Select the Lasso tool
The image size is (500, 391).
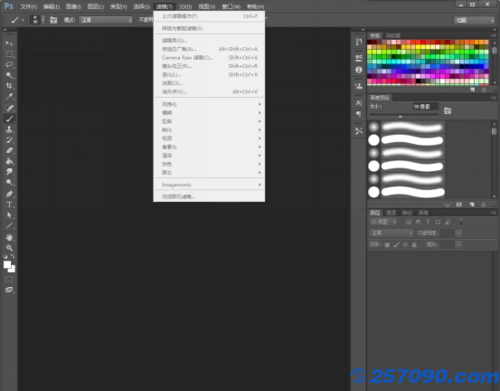point(9,65)
